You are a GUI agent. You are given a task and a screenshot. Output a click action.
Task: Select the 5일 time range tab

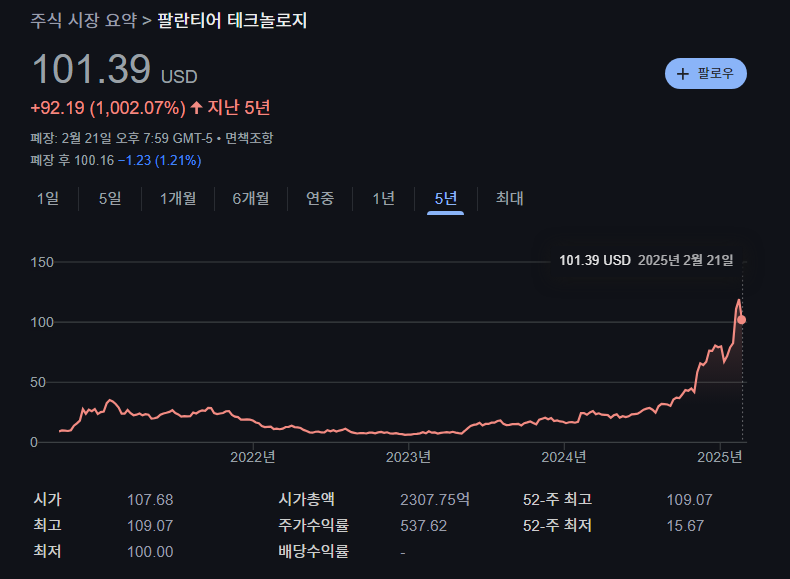point(110,198)
